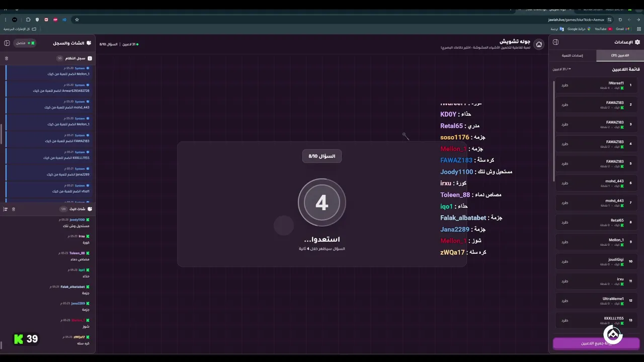Viewport: 644px width, 362px height.
Task: View site information icon in address bar
Action: (609, 20)
